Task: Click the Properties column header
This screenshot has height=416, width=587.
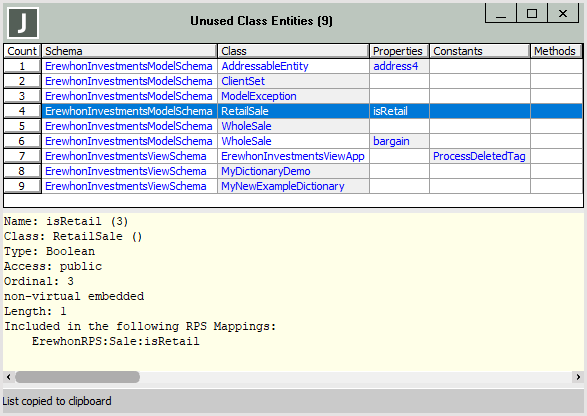Action: (x=399, y=51)
